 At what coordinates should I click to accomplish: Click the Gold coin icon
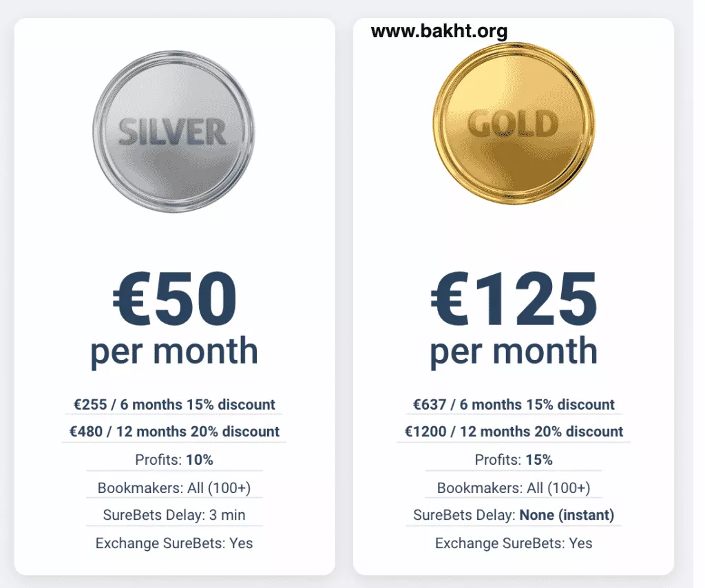[x=513, y=124]
